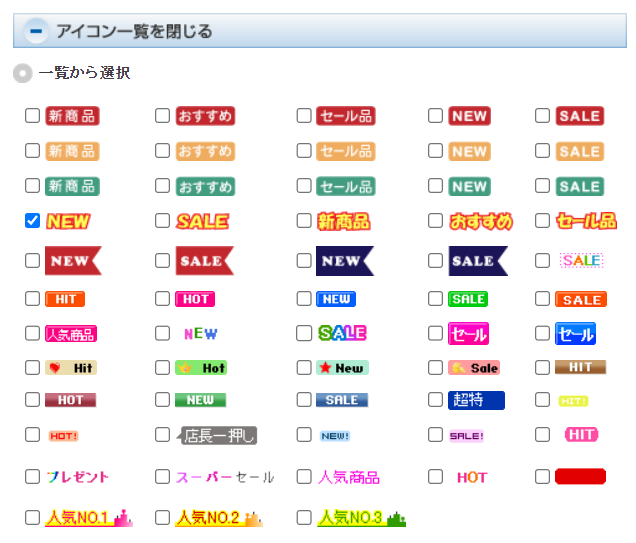Click the red ribbon NEW icon
The height and width of the screenshot is (543, 636).
pos(73,261)
